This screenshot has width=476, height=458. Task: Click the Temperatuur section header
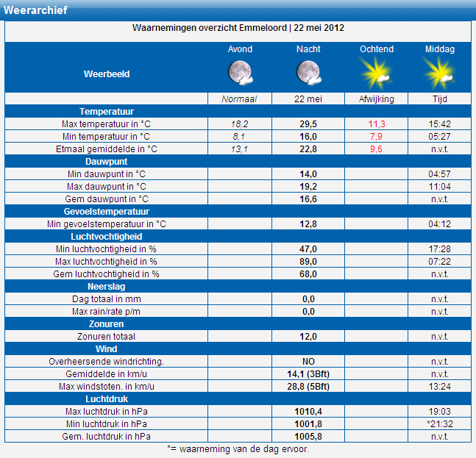coord(107,112)
